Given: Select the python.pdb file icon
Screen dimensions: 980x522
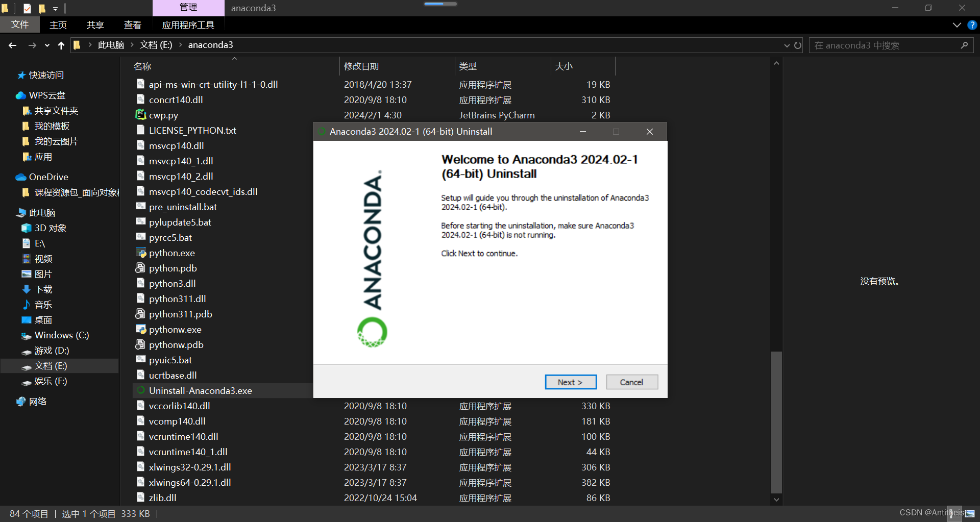Looking at the screenshot, I should (141, 268).
